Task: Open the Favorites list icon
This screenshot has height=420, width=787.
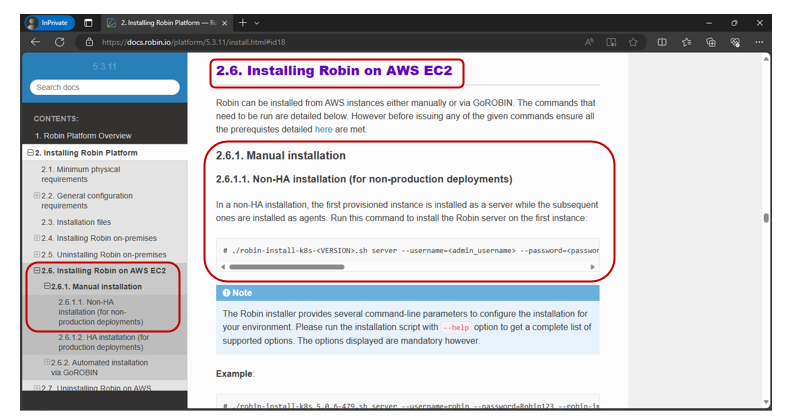Action: point(686,42)
